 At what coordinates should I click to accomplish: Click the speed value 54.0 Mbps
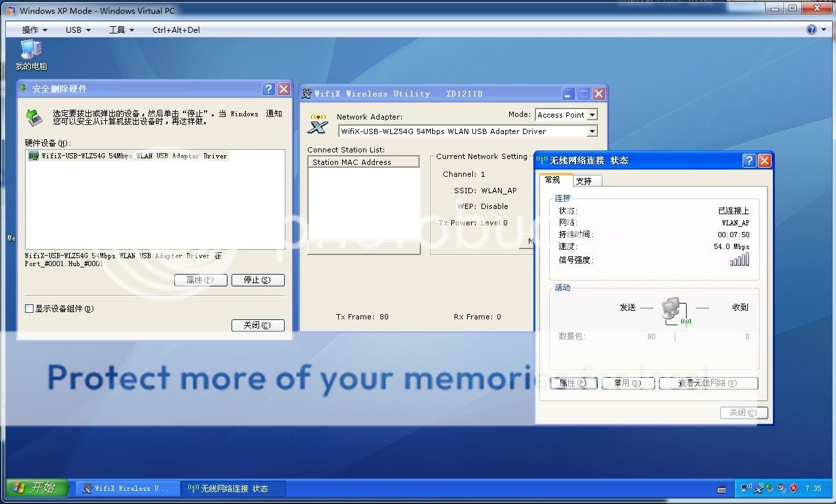[731, 246]
